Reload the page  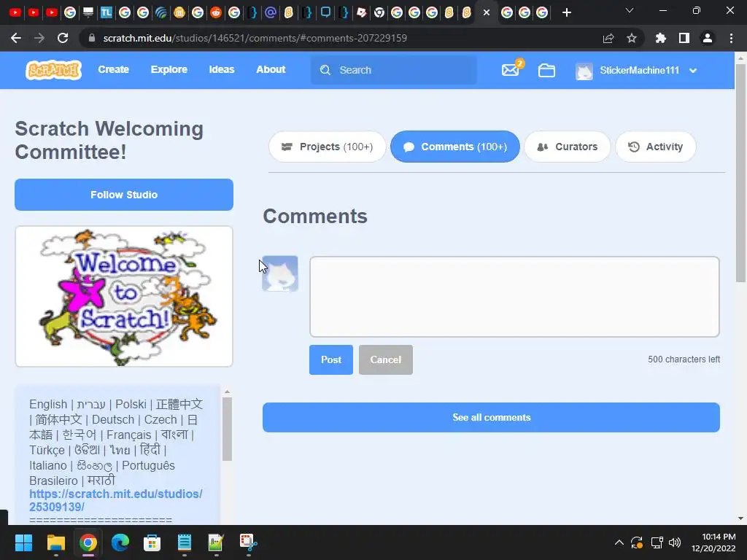click(x=63, y=38)
